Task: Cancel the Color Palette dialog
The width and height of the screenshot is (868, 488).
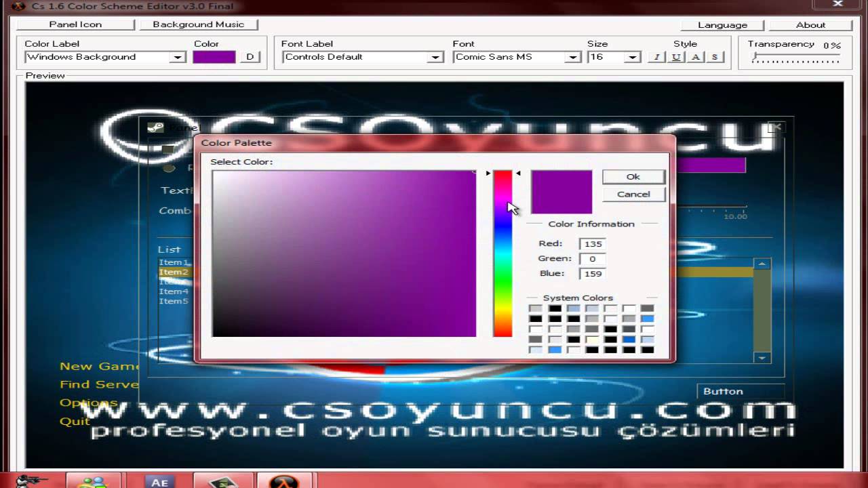Action: (633, 194)
